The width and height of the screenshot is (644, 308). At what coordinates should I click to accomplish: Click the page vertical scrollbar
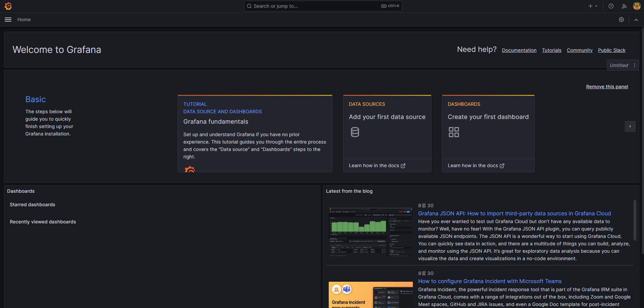click(642, 142)
